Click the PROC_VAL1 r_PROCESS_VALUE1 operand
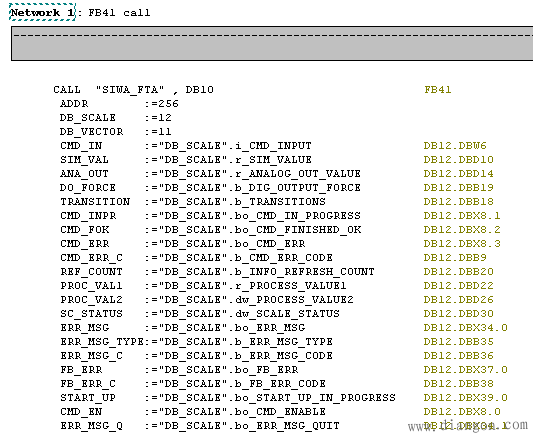Viewport: 533px width, 439px height. coord(255,286)
